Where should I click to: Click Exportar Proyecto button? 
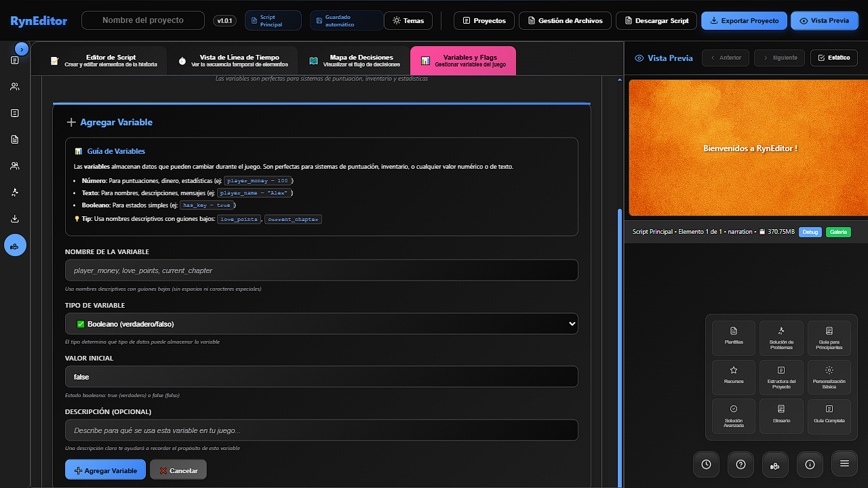tap(744, 21)
